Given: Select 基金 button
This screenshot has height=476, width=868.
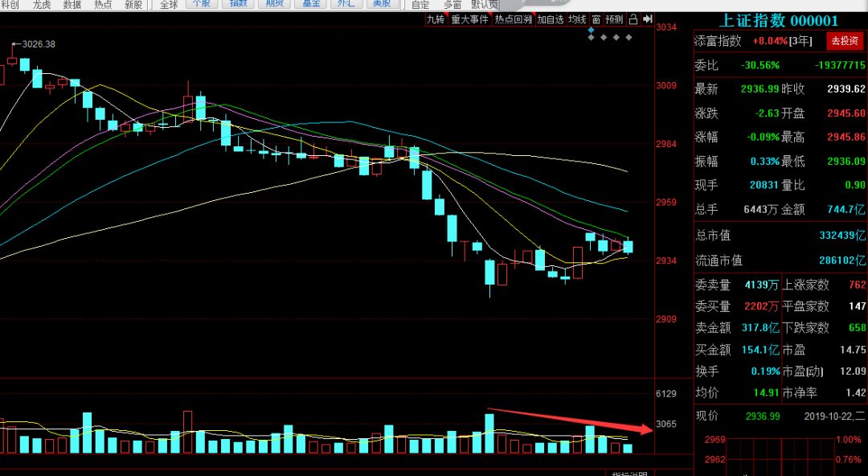Looking at the screenshot, I should (x=310, y=4).
